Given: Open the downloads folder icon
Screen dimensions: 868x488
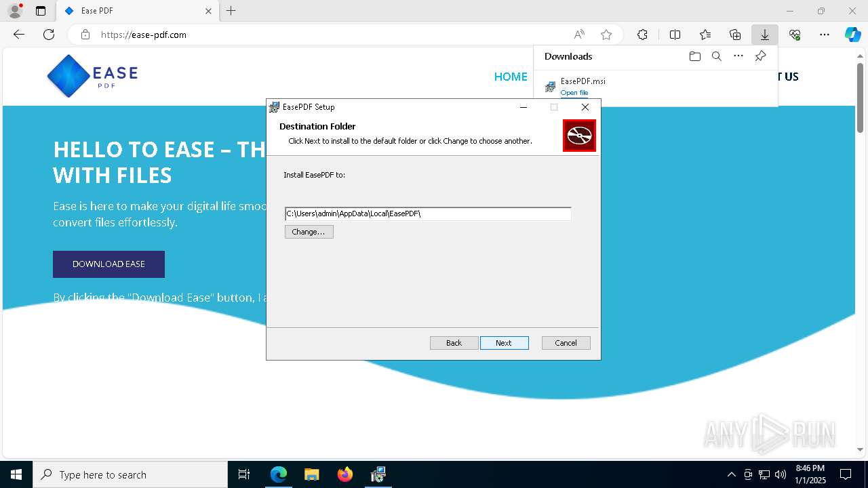Looking at the screenshot, I should pyautogui.click(x=694, y=56).
